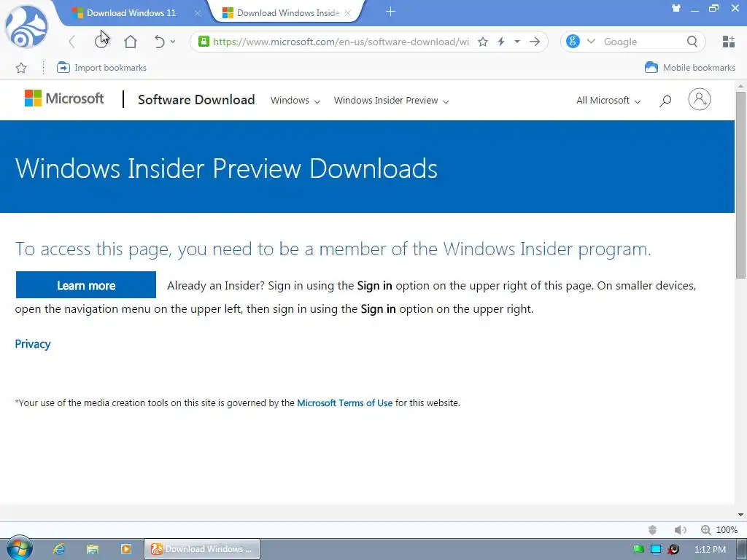Image resolution: width=747 pixels, height=560 pixels.
Task: Open the browser grid menu icon
Action: pos(728,42)
